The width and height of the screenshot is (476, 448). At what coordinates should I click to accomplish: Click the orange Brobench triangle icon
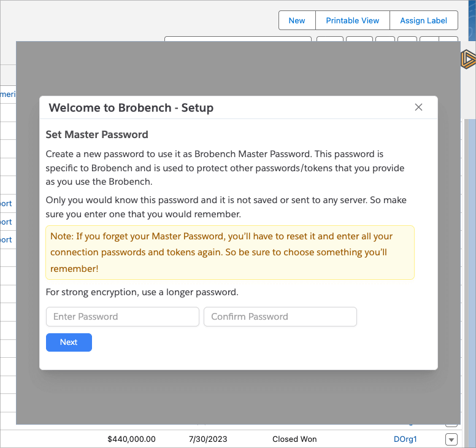click(x=468, y=59)
